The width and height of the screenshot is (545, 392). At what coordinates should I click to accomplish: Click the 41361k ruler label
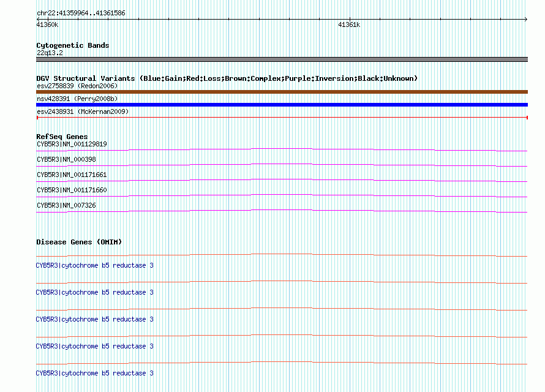[x=349, y=25]
